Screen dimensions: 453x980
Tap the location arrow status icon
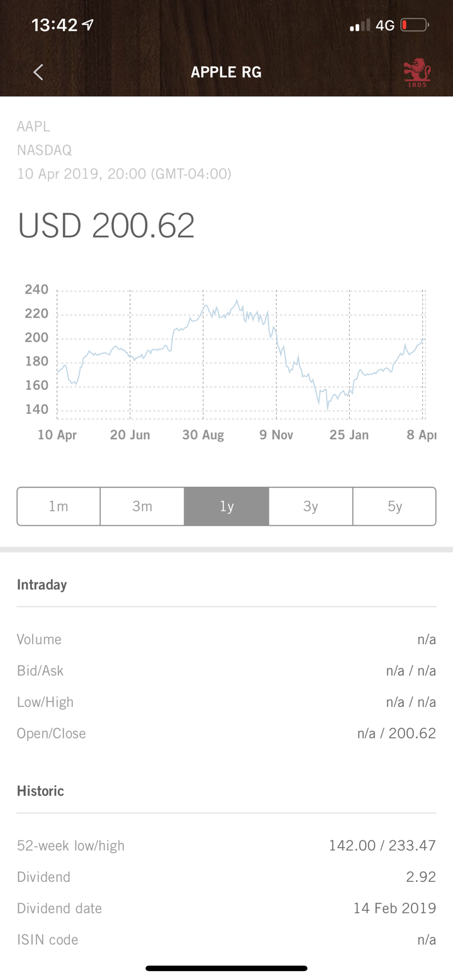pos(88,25)
